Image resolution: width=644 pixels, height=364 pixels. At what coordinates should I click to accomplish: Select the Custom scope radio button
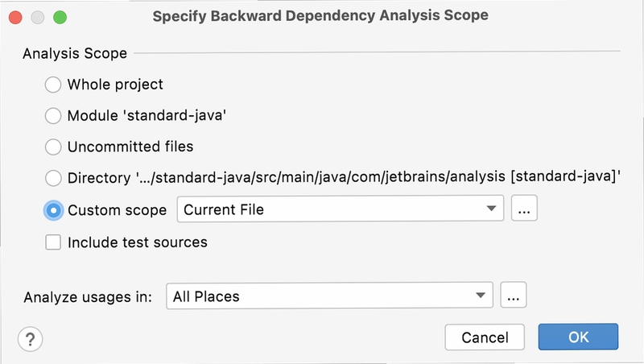tap(53, 210)
